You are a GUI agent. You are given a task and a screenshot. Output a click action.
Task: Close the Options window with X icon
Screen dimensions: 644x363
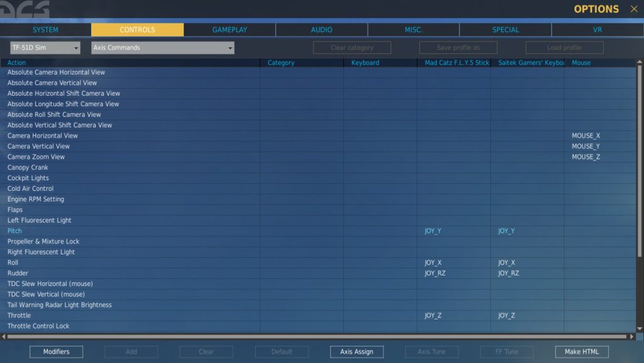pyautogui.click(x=633, y=9)
